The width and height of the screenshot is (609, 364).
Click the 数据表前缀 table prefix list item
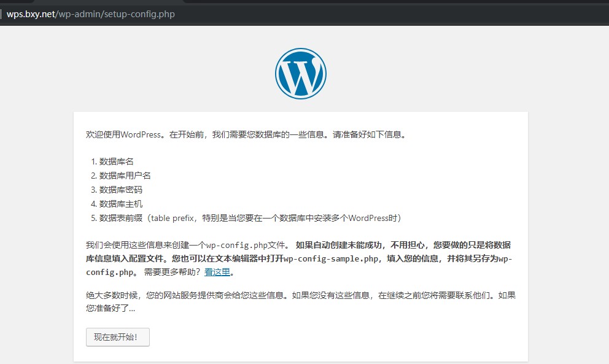(x=250, y=218)
